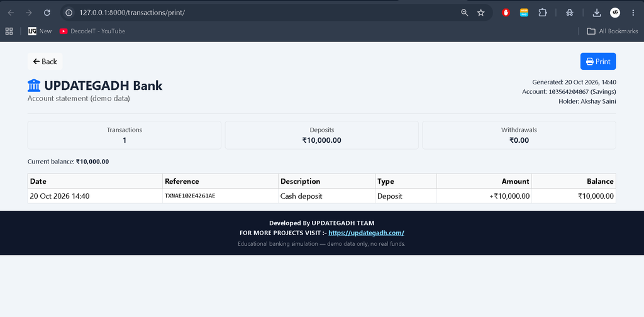
Task: Open the apps grid in bookmarks bar
Action: [9, 31]
